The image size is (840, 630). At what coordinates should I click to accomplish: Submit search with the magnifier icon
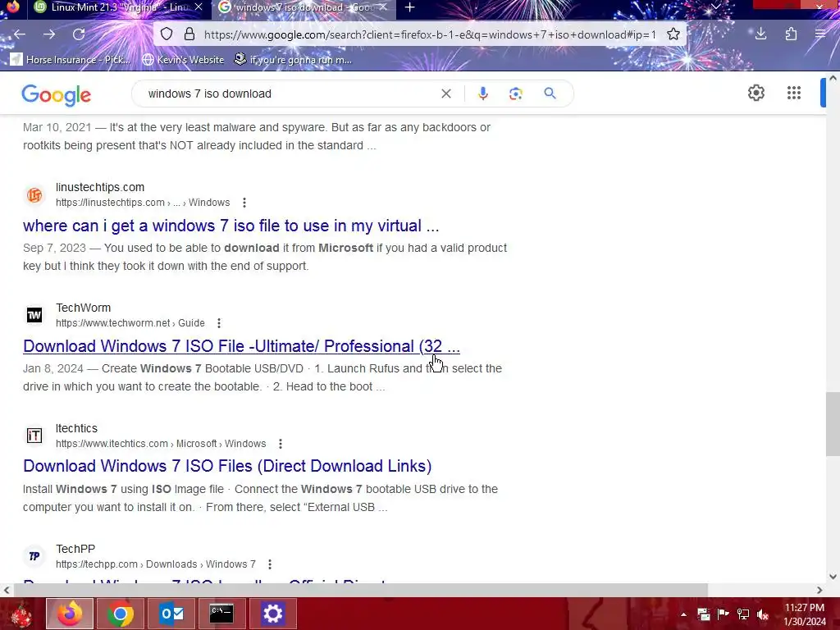point(550,94)
